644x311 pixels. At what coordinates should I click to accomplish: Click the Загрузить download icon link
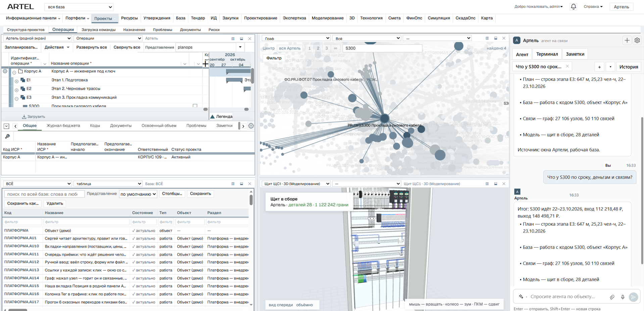click(x=34, y=117)
